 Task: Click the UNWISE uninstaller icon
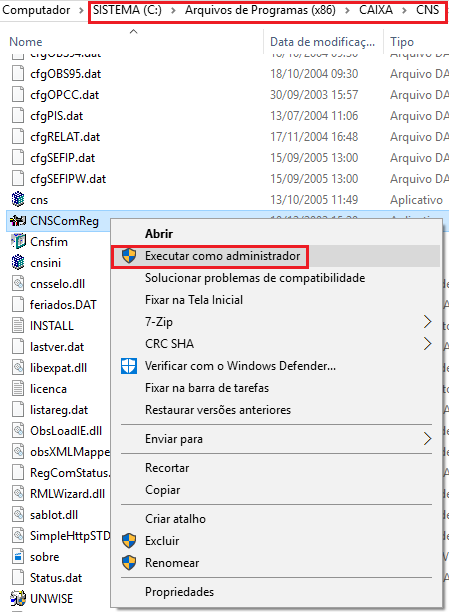[18, 598]
